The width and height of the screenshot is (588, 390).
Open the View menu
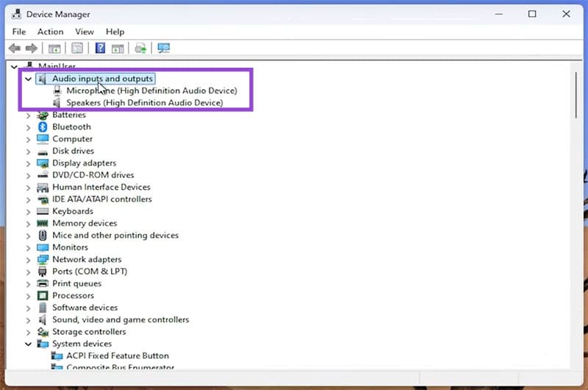click(85, 32)
